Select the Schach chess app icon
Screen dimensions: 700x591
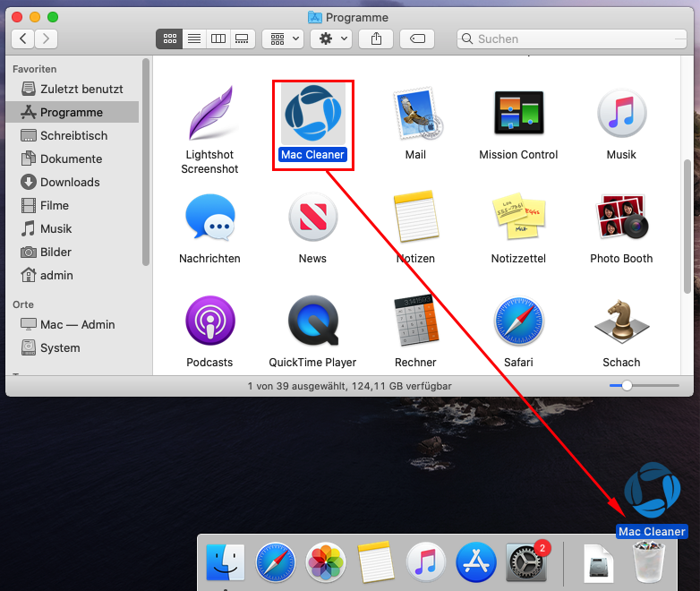(621, 321)
